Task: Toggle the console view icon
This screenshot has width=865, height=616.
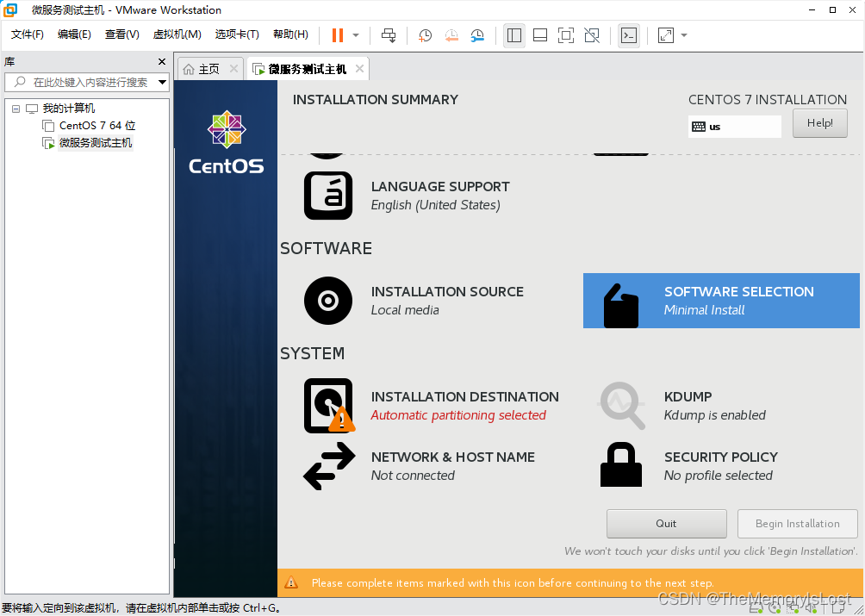Action: pyautogui.click(x=629, y=35)
